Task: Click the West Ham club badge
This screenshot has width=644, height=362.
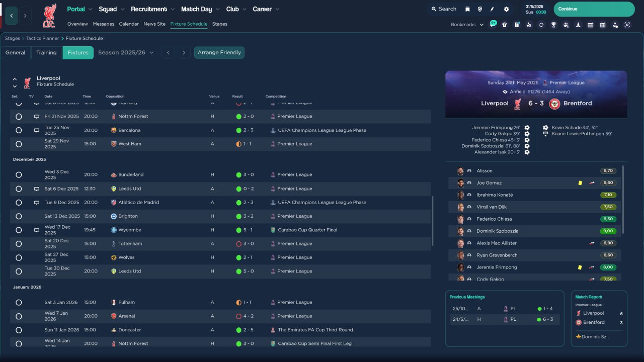Action: [x=114, y=144]
